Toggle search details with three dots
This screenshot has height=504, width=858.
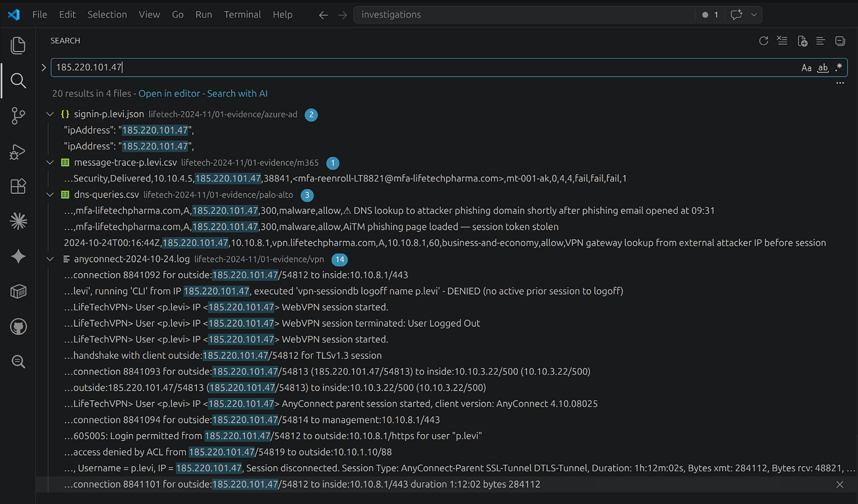(x=840, y=83)
